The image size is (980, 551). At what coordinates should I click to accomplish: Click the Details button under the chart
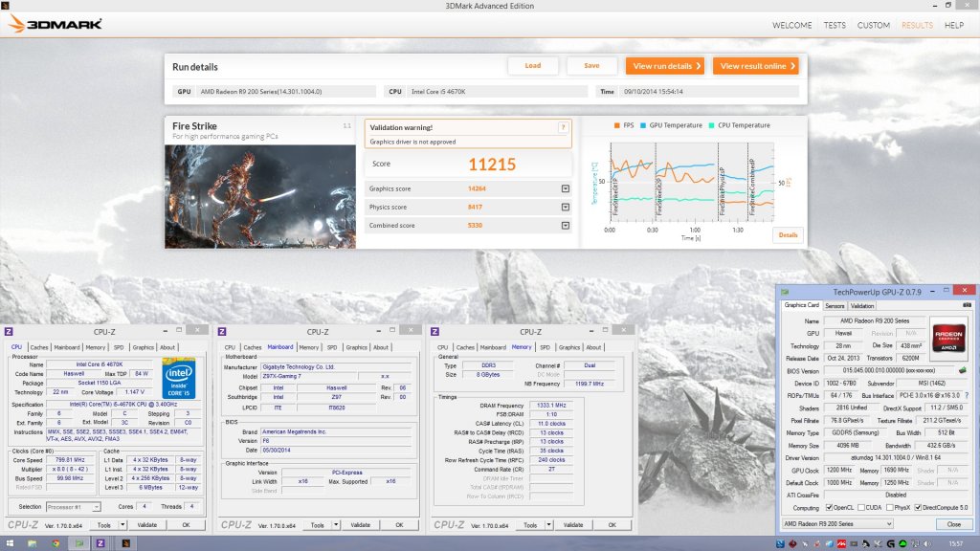point(788,235)
